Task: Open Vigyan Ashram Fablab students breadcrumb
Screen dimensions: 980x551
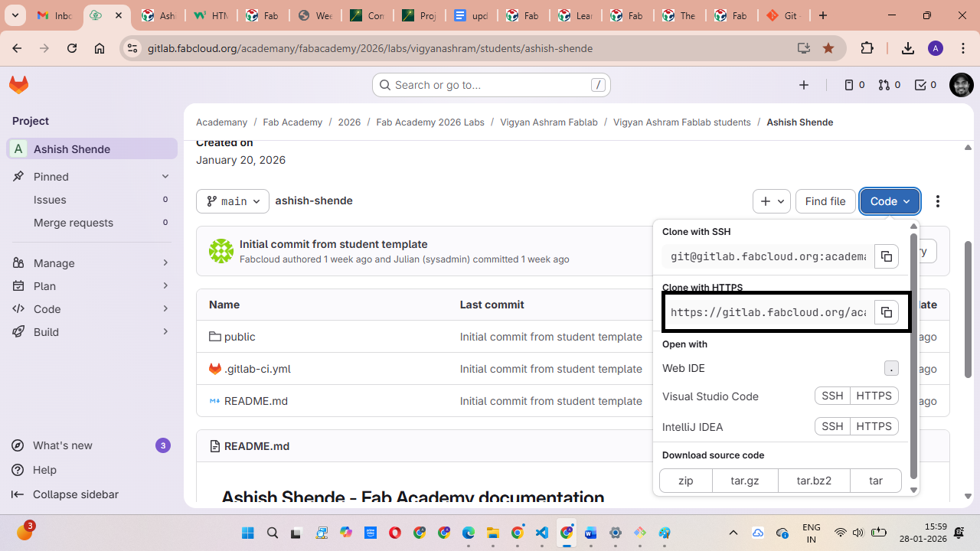Action: 682,122
